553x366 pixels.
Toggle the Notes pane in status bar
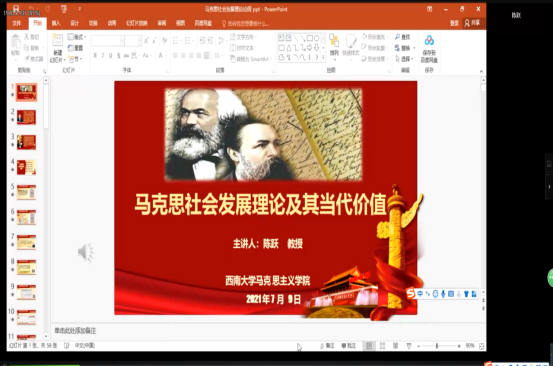(x=327, y=346)
